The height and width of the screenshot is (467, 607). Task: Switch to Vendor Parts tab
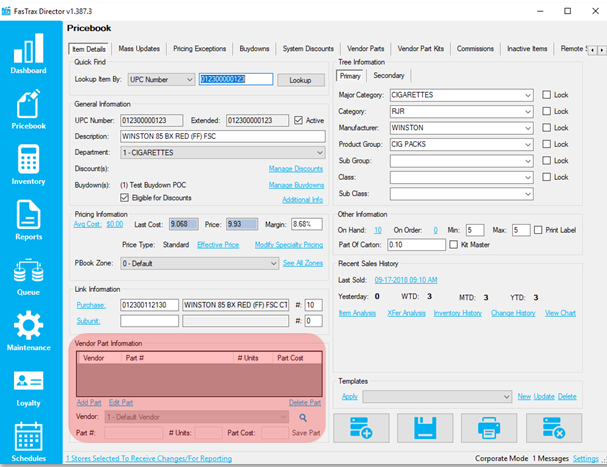tap(365, 49)
